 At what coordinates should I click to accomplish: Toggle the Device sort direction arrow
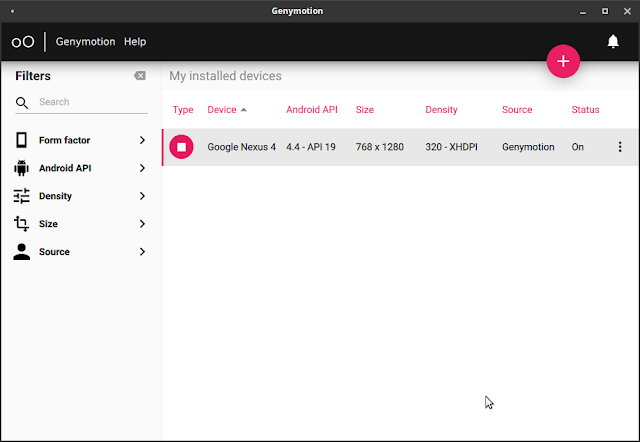(244, 110)
